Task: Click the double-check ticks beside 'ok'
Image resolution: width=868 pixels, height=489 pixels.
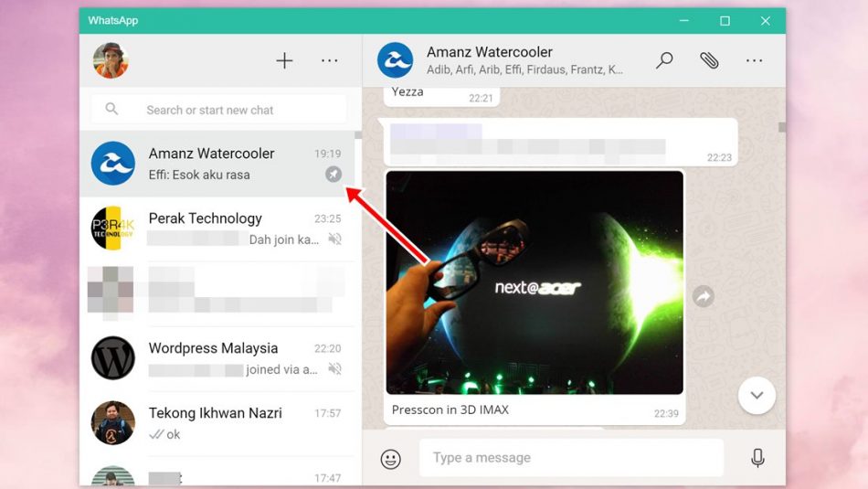Action: [156, 434]
